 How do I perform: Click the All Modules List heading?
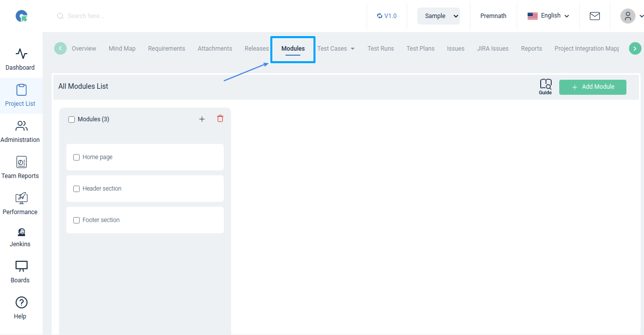[83, 86]
